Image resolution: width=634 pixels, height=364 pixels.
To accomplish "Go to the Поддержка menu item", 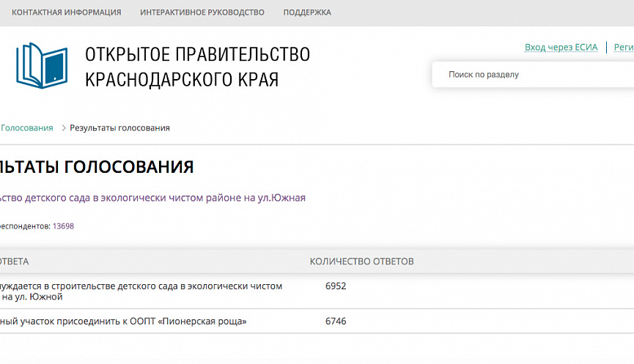I will coord(307,12).
